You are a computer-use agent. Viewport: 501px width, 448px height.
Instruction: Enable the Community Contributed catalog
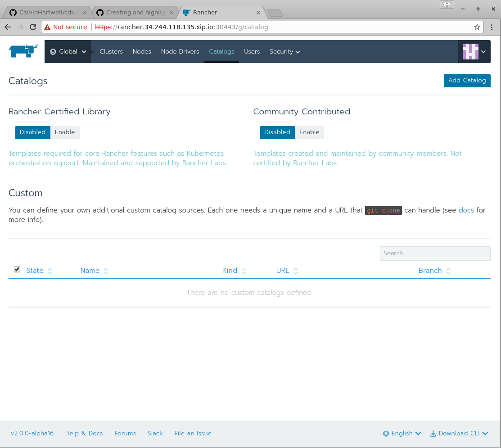pos(309,132)
